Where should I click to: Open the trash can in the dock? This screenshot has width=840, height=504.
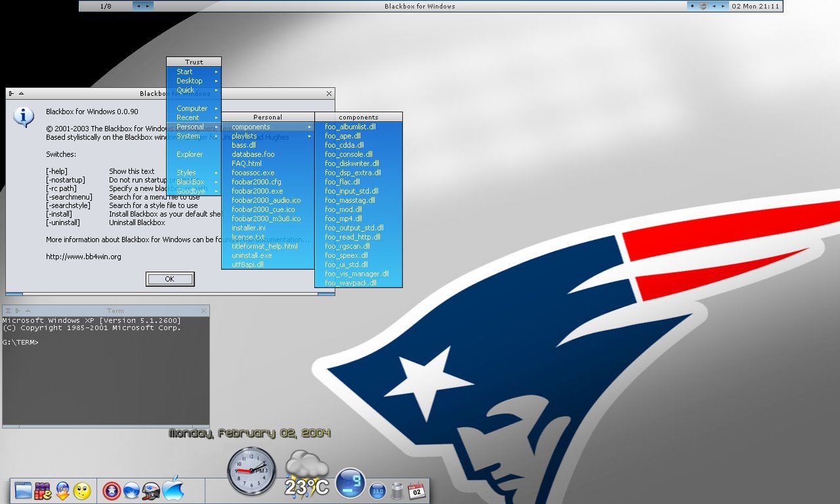point(396,490)
